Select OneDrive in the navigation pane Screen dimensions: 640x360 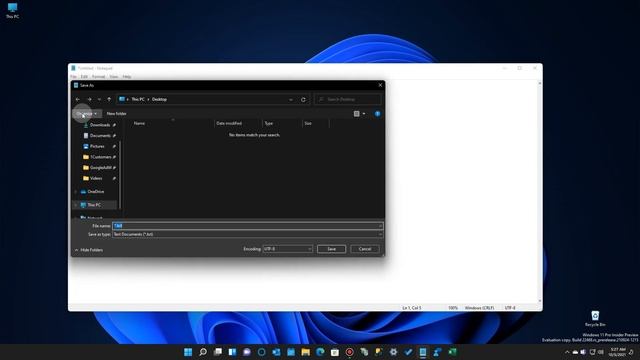coord(96,191)
